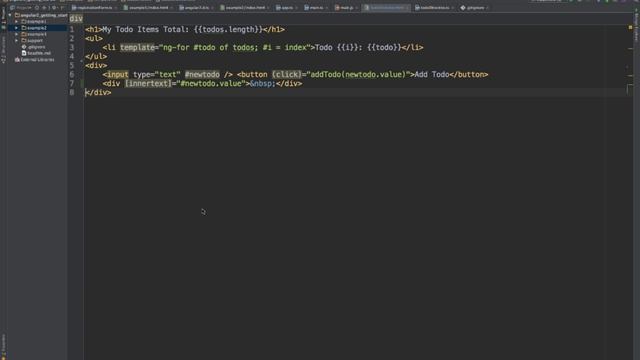The width and height of the screenshot is (640, 360).
Task: Click the [innertext] property binding
Action: coord(148,83)
